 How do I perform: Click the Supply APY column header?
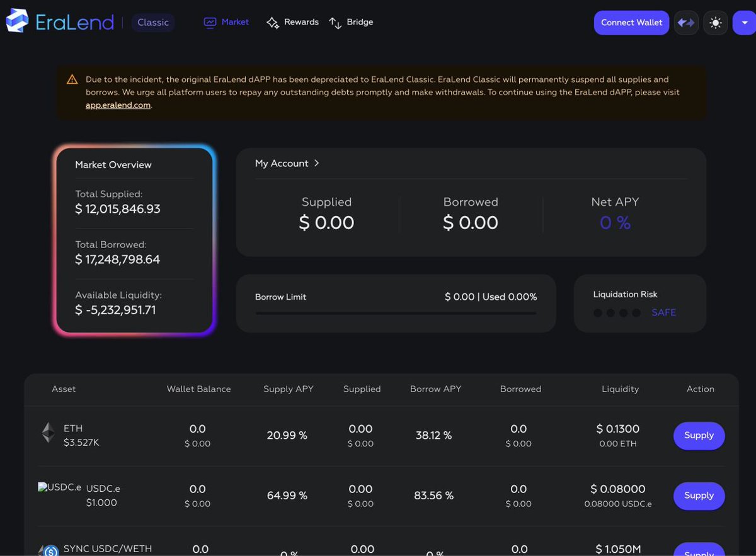click(288, 389)
